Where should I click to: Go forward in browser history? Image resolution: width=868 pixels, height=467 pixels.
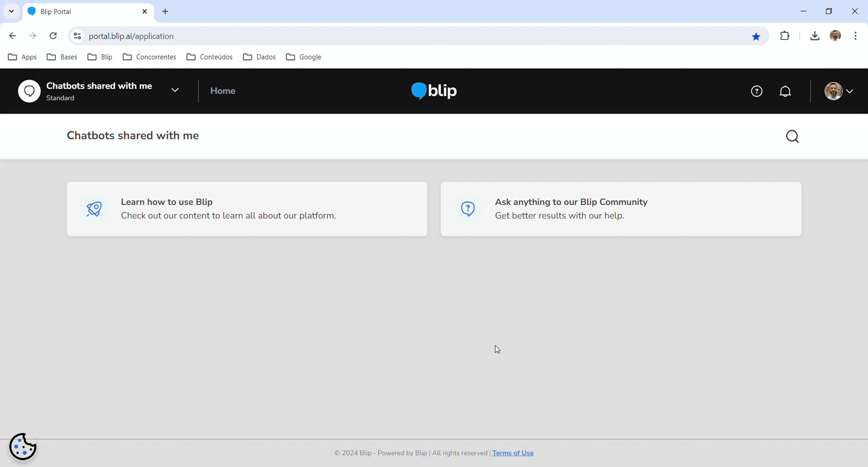[x=33, y=36]
